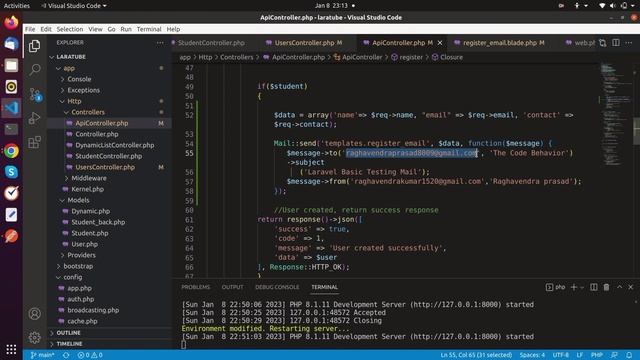
Task: Open Firefox from the Ubuntu dock
Action: click(x=11, y=22)
